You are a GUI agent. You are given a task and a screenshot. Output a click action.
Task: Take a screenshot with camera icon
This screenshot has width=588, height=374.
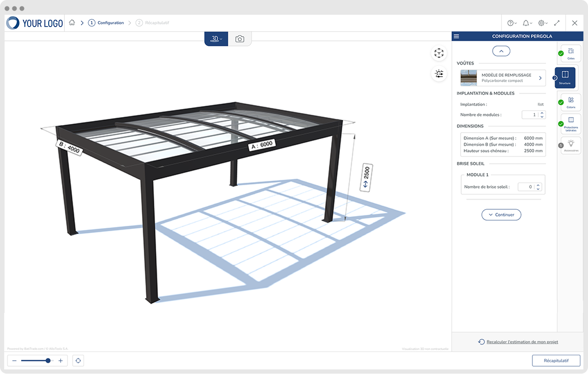pyautogui.click(x=239, y=39)
